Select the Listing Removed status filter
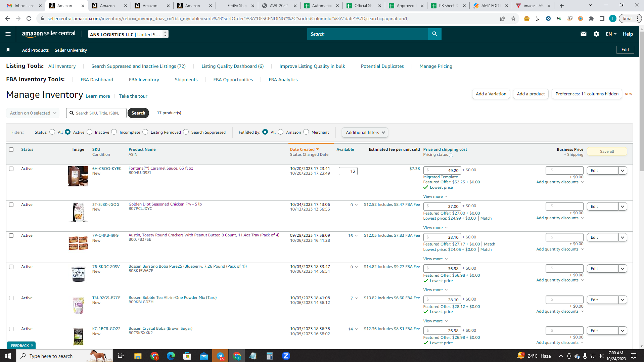Image resolution: width=644 pixels, height=362 pixels. (145, 132)
